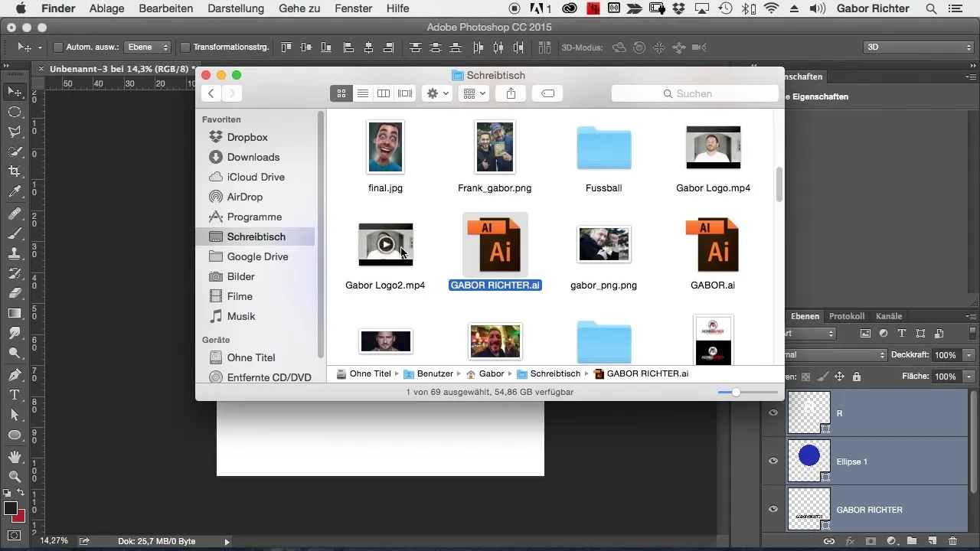Select the Clone Stamp tool

[15, 253]
